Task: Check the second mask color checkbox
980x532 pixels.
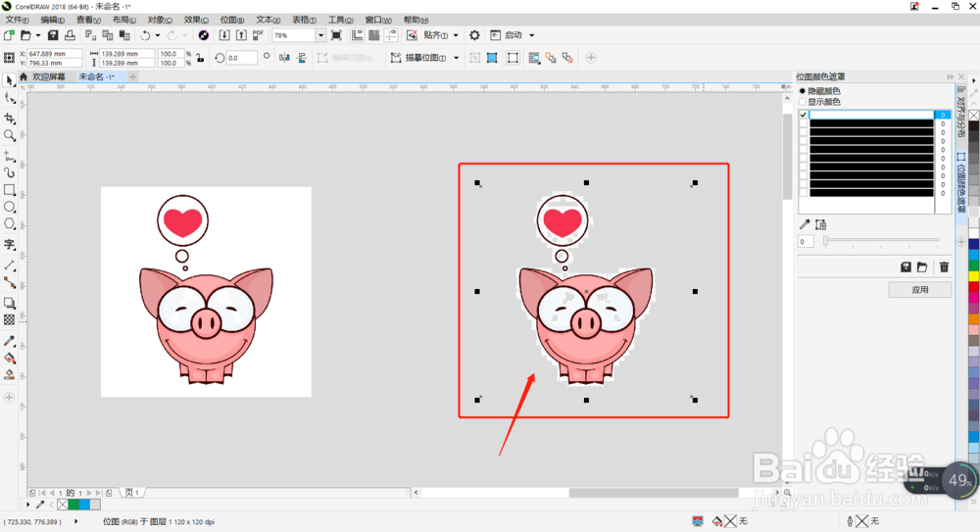Action: point(804,123)
